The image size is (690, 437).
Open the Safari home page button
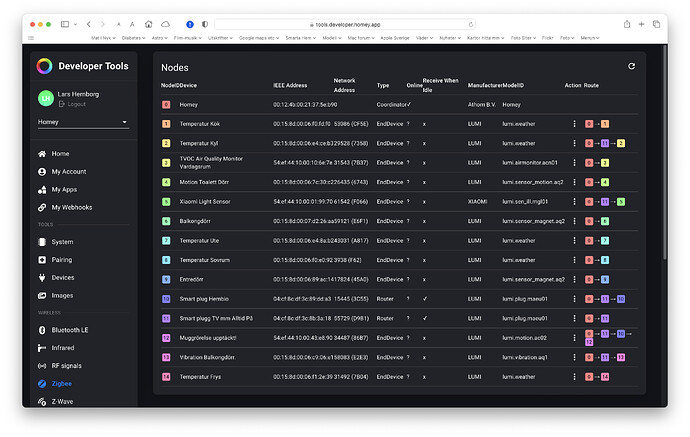pos(149,24)
